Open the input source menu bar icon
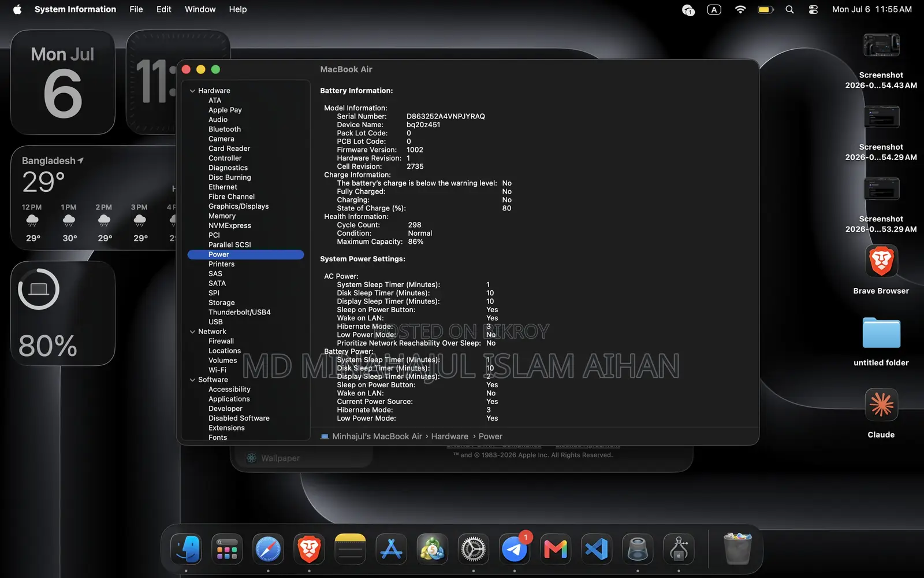Image resolution: width=924 pixels, height=578 pixels. point(714,9)
